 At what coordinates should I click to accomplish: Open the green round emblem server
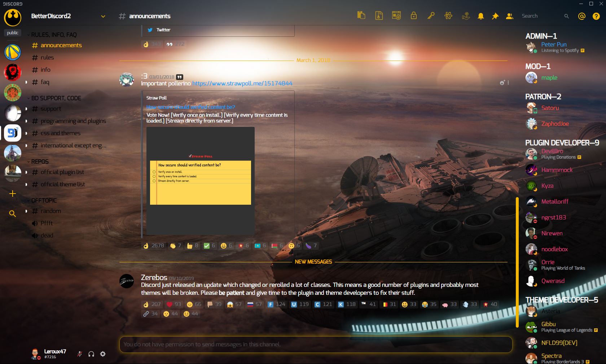tap(13, 93)
